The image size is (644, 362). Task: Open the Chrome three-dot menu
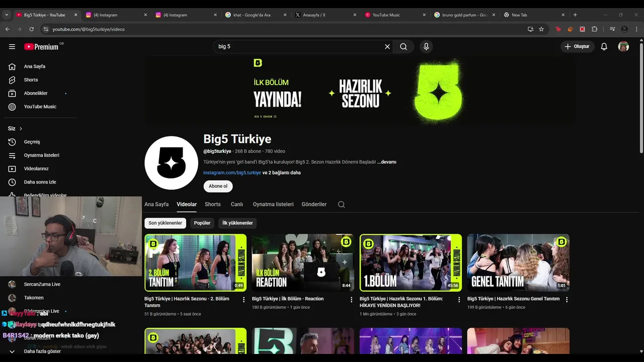click(636, 29)
